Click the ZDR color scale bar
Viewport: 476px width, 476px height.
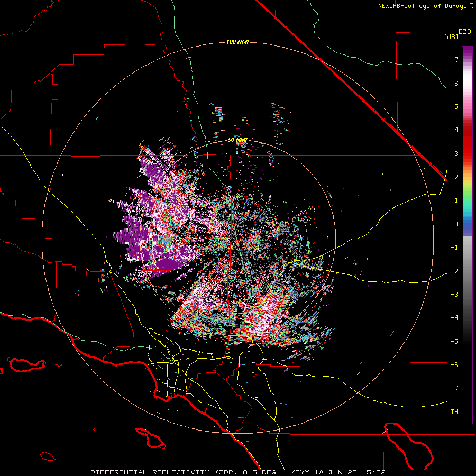point(467,235)
